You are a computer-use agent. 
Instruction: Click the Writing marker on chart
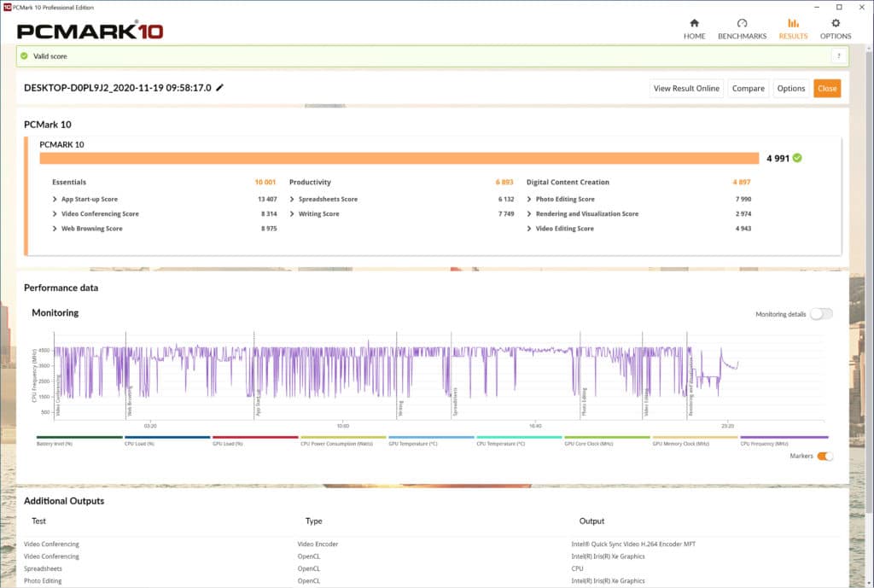[400, 408]
